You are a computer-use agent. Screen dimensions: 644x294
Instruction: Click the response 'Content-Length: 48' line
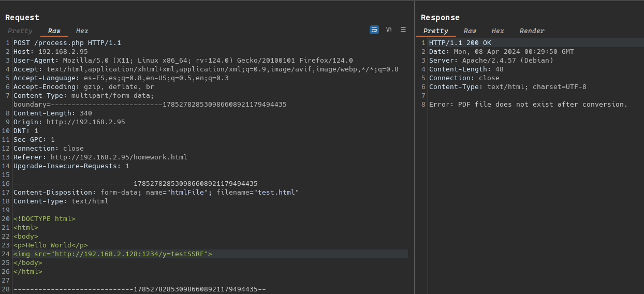click(466, 69)
